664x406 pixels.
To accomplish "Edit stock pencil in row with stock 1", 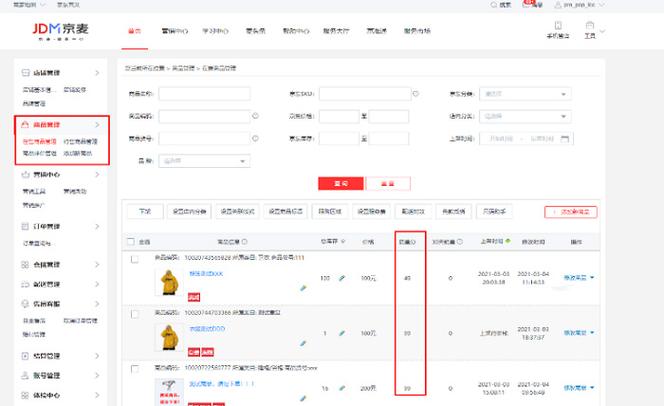I will click(x=342, y=333).
